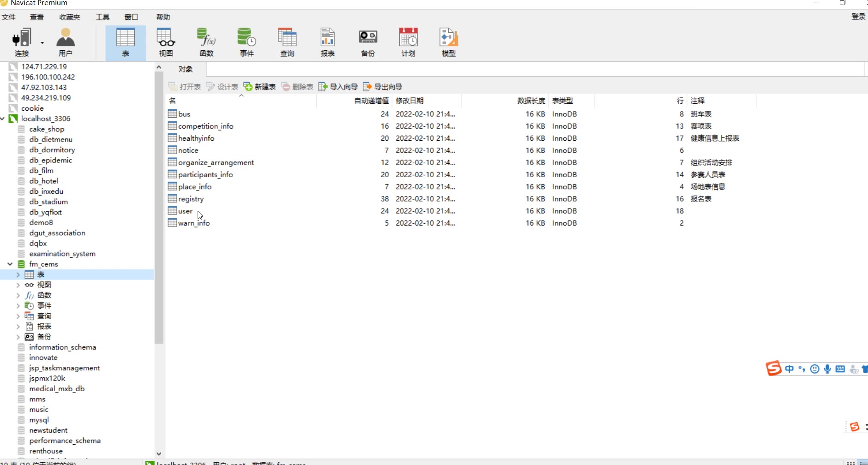868x465 pixels.
Task: Select the registry table row
Action: 462,199
